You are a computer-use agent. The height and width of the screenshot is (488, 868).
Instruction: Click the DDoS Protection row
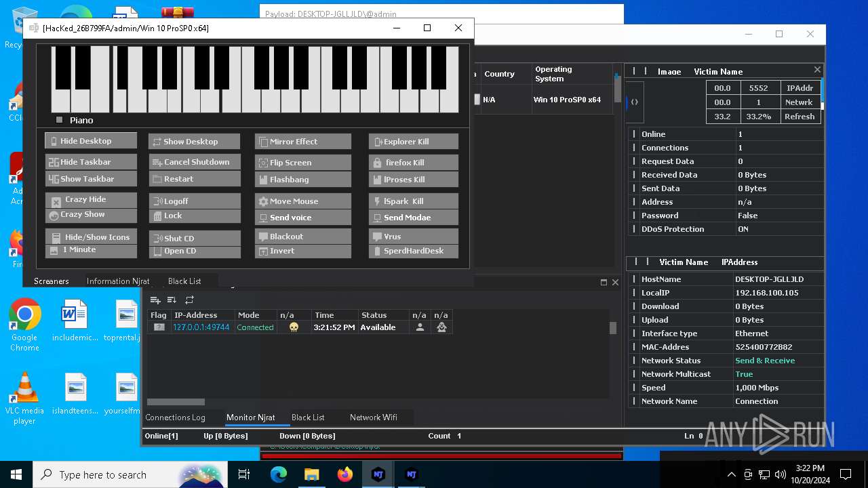(725, 229)
